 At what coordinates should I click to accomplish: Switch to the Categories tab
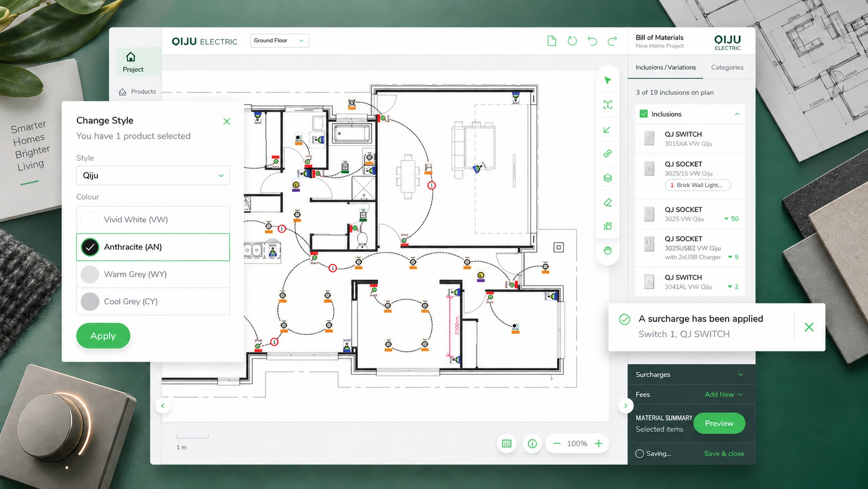[727, 68]
